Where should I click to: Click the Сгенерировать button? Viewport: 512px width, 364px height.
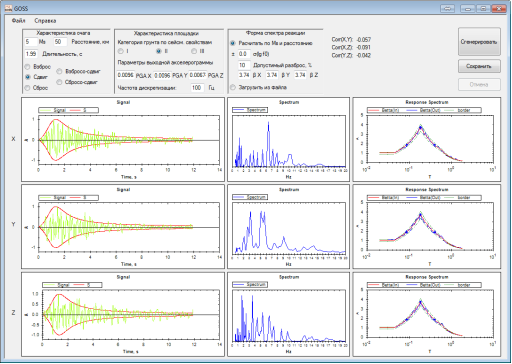click(x=479, y=42)
